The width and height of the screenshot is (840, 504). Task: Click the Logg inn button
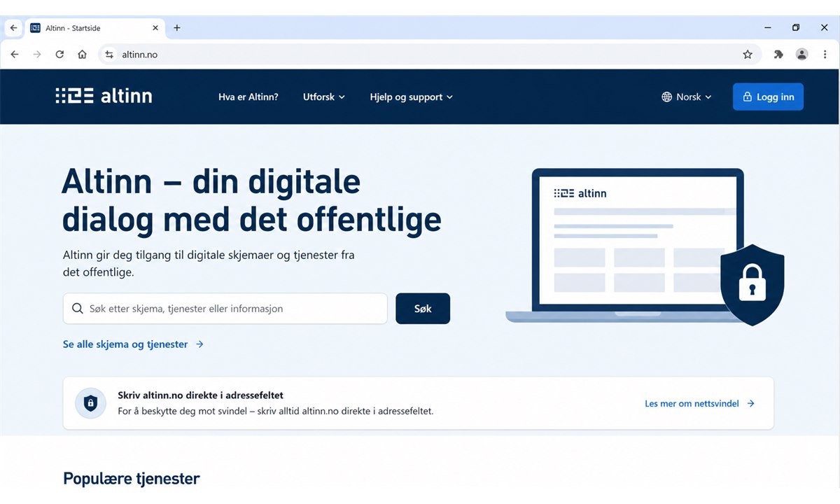768,97
